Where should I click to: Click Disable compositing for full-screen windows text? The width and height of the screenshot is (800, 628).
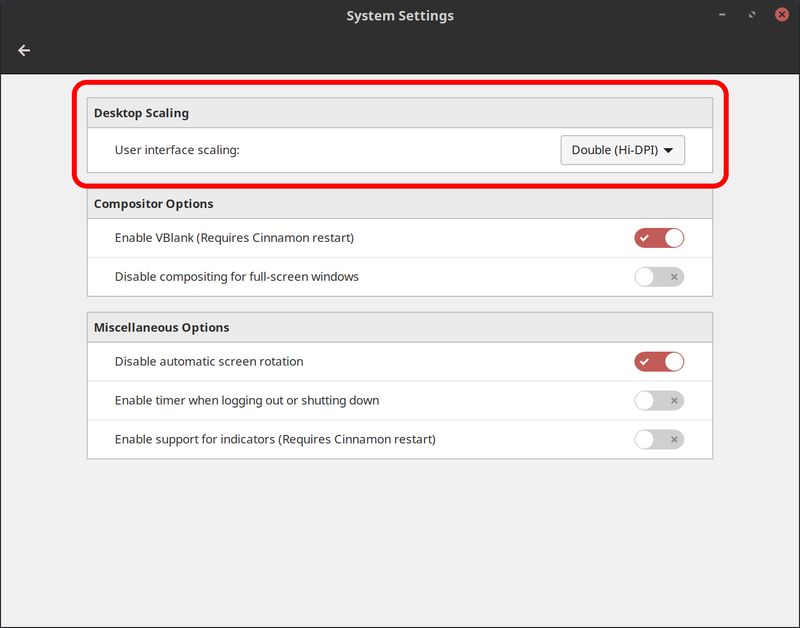pyautogui.click(x=237, y=277)
